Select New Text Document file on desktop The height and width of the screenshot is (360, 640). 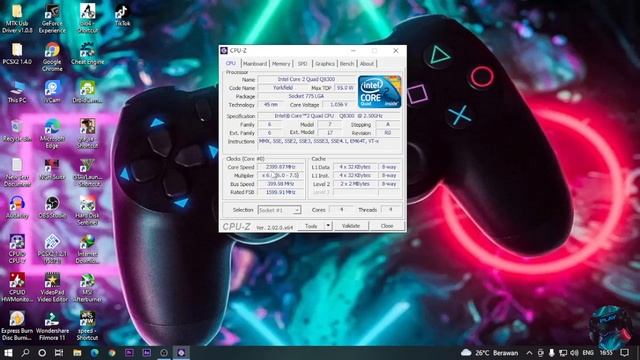[17, 172]
